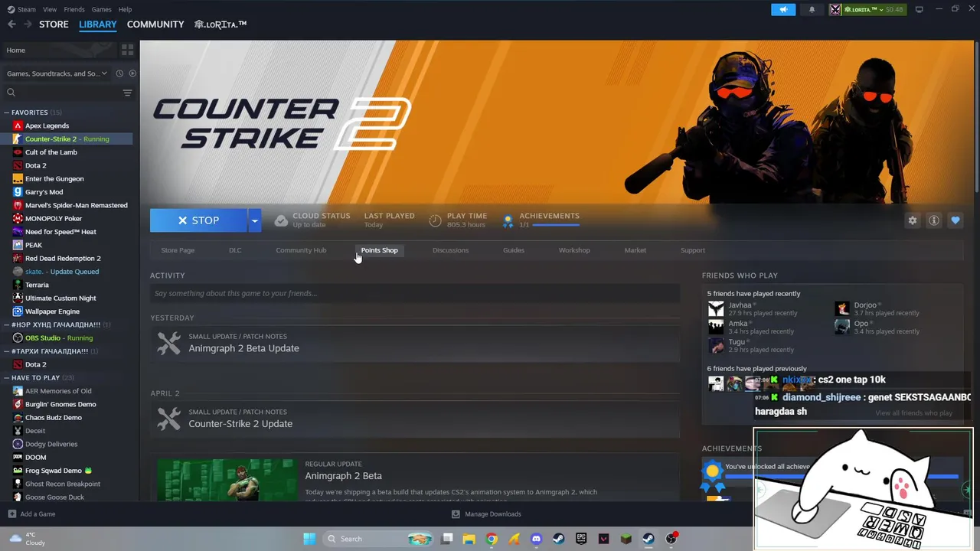Open the Points Shop link
This screenshot has height=551, width=980.
[379, 250]
